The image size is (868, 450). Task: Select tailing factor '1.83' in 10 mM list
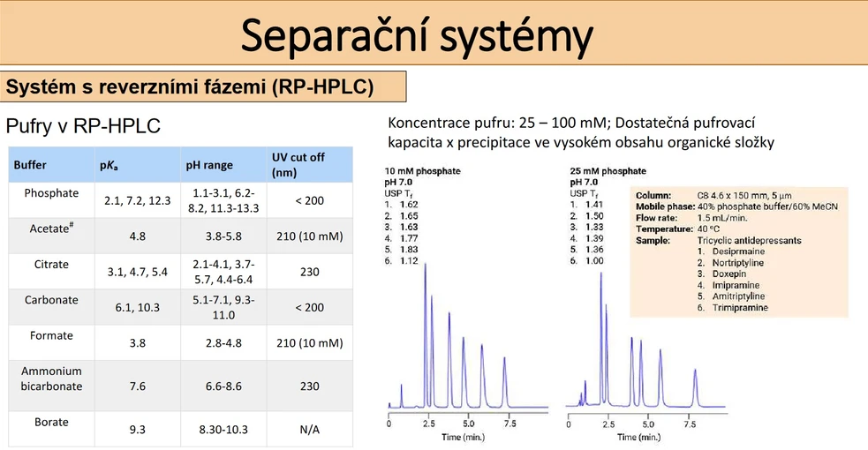click(409, 250)
